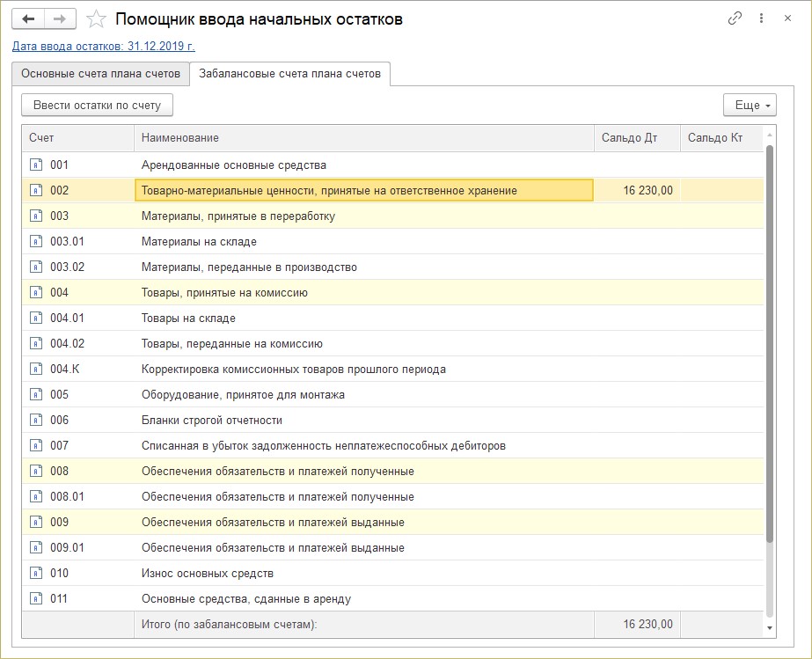Click account number 005
This screenshot has height=659, width=812.
tap(59, 394)
